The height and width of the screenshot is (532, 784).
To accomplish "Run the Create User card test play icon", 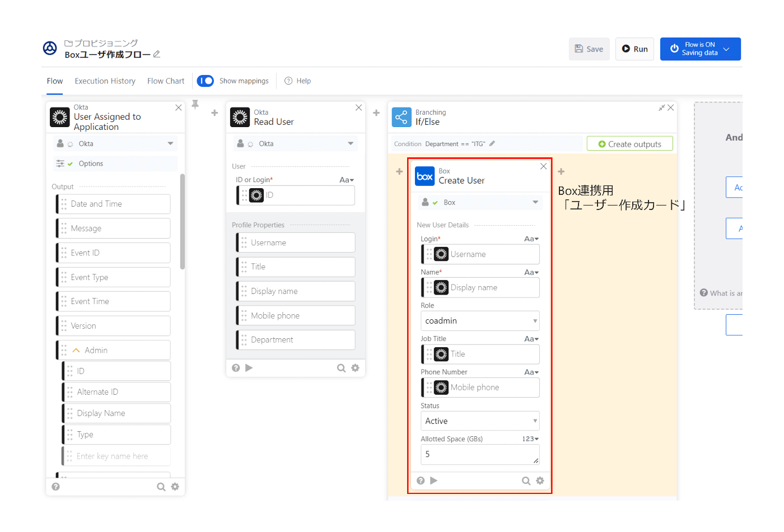I will click(433, 480).
